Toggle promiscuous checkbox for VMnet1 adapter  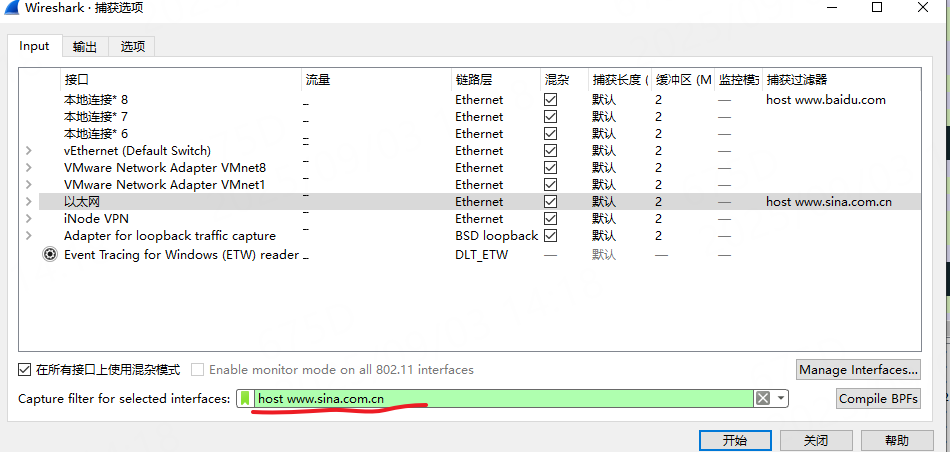(x=551, y=184)
